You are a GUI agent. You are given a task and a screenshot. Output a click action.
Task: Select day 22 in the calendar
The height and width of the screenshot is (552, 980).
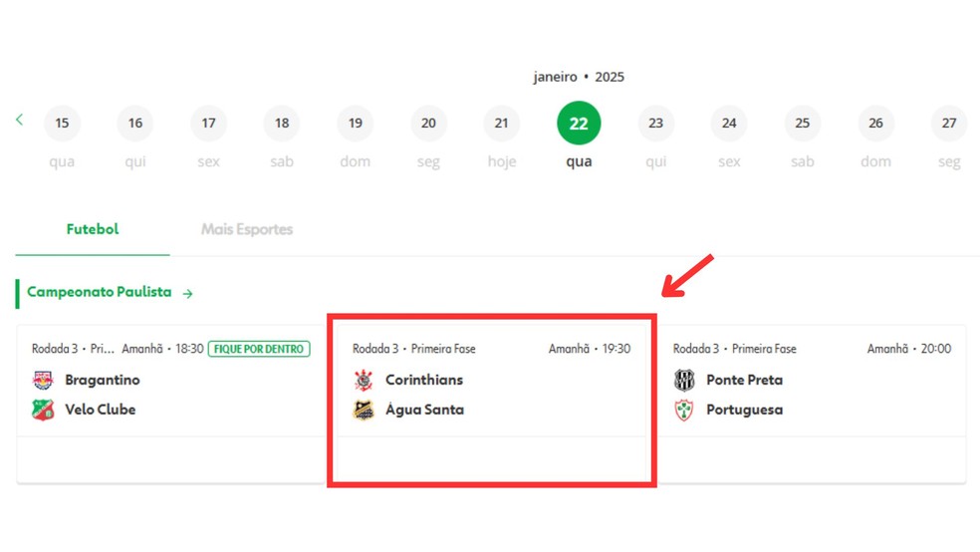(579, 124)
